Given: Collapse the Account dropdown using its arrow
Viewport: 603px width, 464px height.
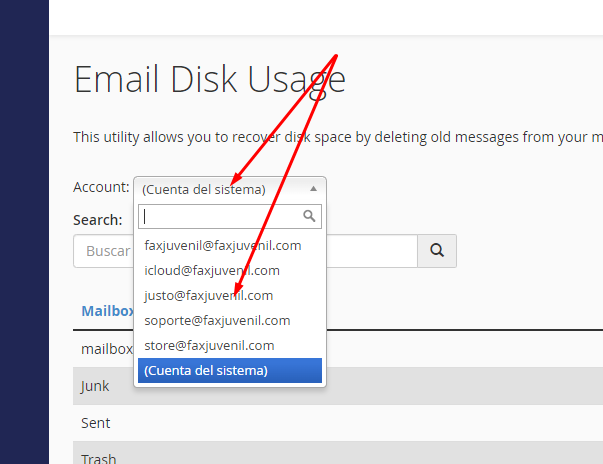Looking at the screenshot, I should 313,188.
